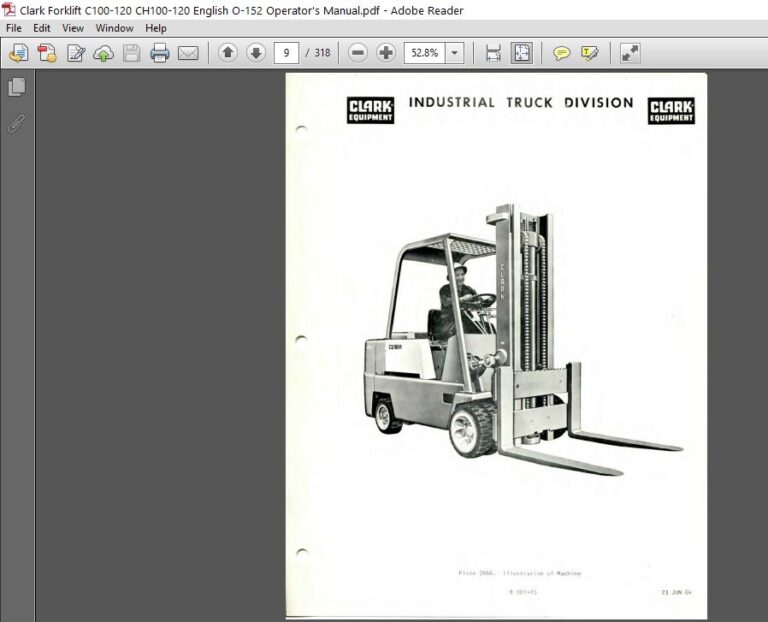Open the View menu

pos(73,28)
